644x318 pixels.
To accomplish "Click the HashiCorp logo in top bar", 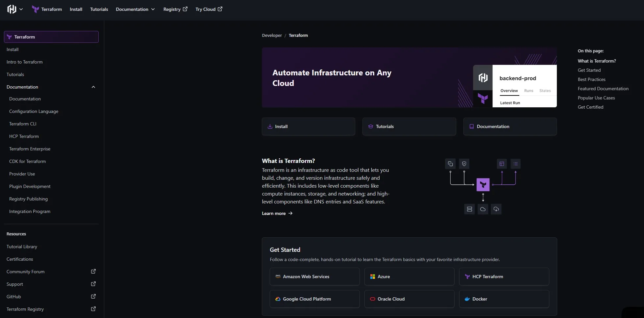I will point(12,9).
